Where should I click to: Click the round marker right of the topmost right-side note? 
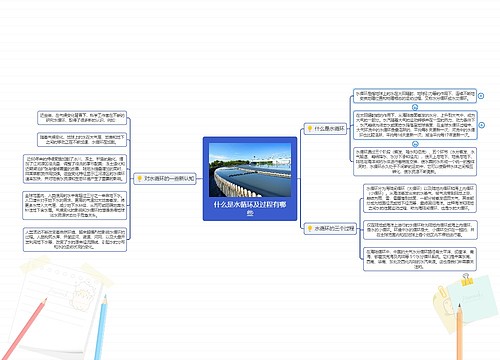pos(481,96)
